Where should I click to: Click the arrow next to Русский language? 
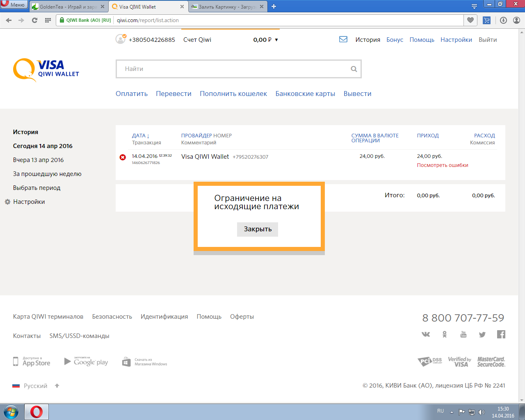coord(57,386)
